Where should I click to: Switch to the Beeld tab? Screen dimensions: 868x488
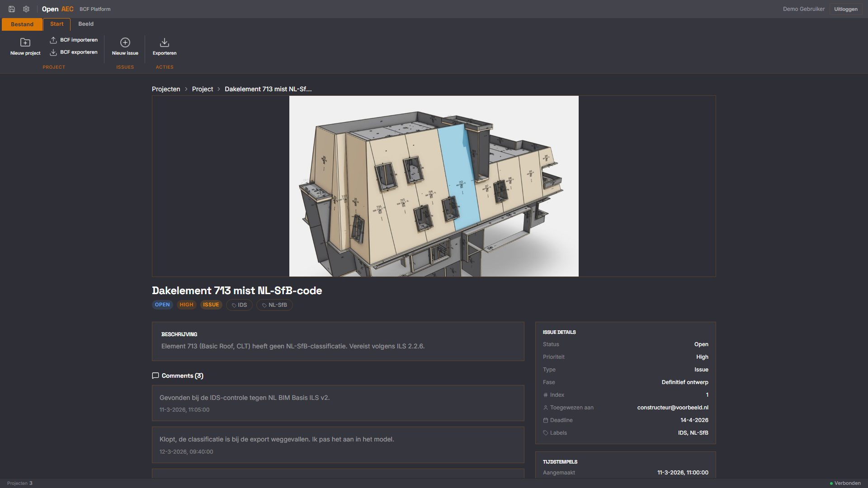86,24
